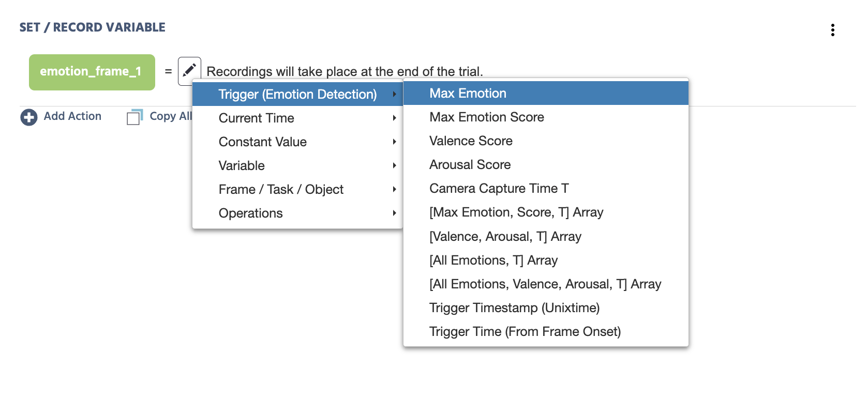Image resolution: width=868 pixels, height=399 pixels.
Task: Expand Constant Value submenu arrow
Action: pos(394,142)
